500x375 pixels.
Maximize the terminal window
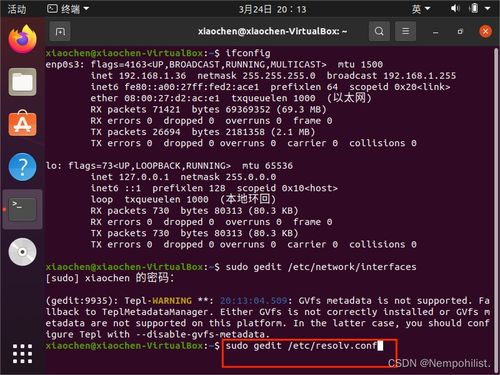click(460, 32)
